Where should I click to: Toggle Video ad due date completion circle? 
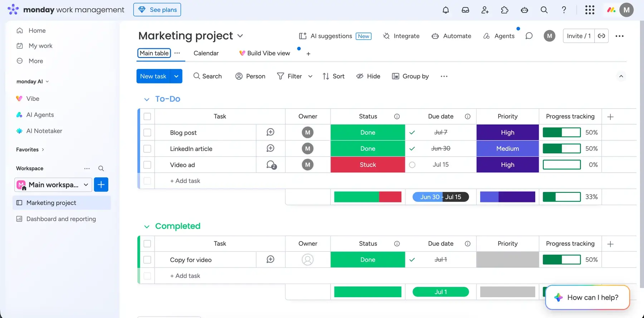(x=412, y=165)
